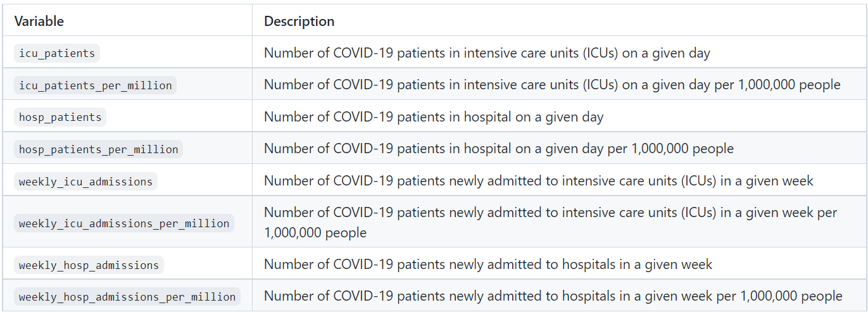The image size is (868, 312).
Task: Select the hosp_patients variable name
Action: tap(60, 117)
